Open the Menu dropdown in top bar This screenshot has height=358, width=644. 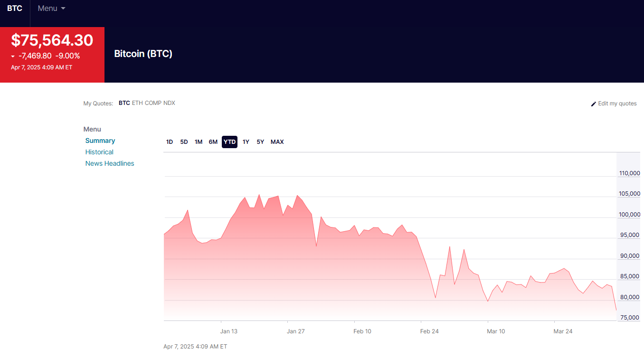(51, 9)
